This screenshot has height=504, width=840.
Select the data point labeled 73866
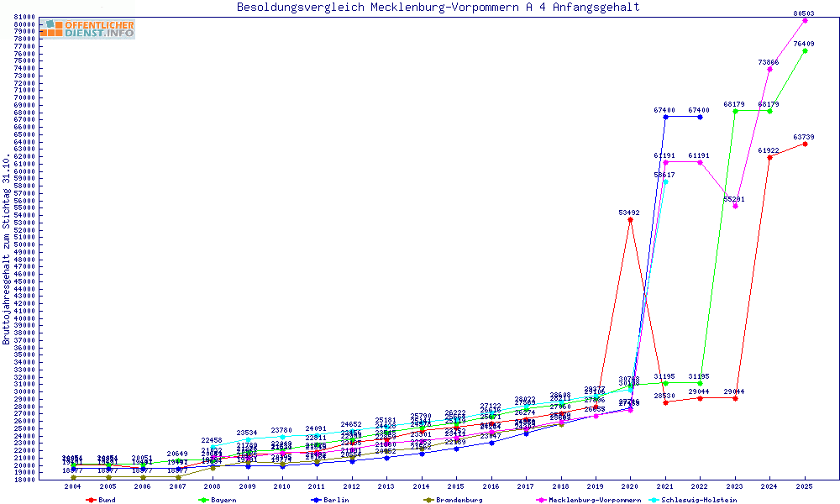(x=769, y=69)
